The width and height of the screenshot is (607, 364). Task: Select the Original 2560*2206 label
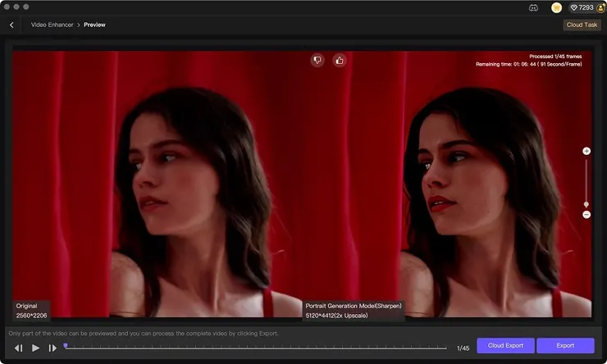(x=31, y=311)
